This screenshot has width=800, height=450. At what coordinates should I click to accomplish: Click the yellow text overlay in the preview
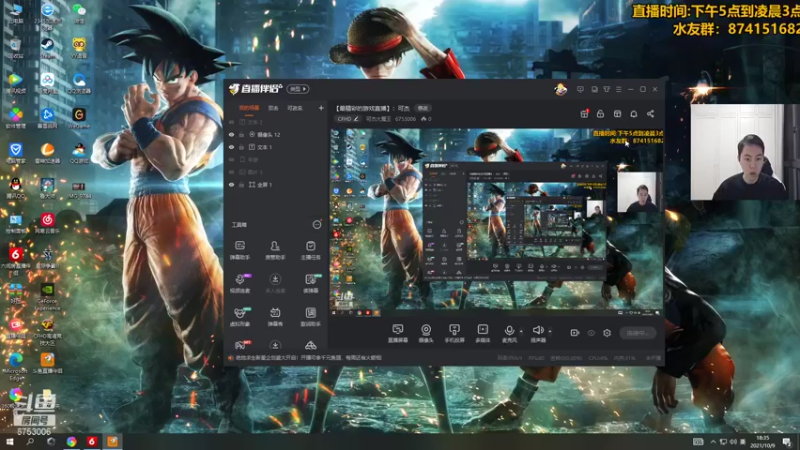pyautogui.click(x=628, y=137)
